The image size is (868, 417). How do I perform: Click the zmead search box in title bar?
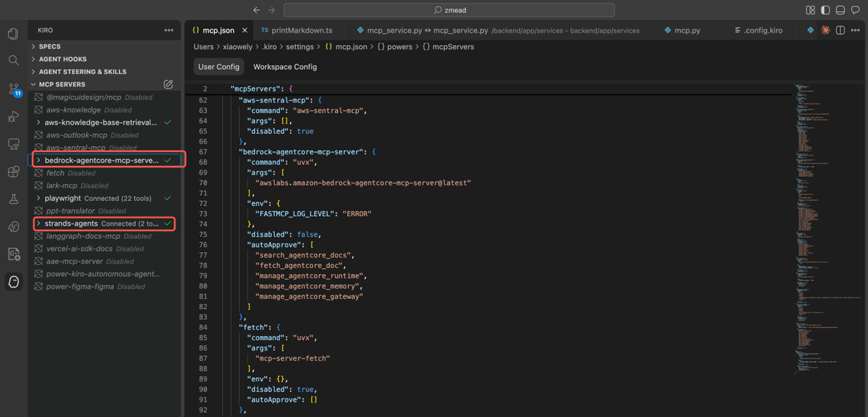coord(449,10)
